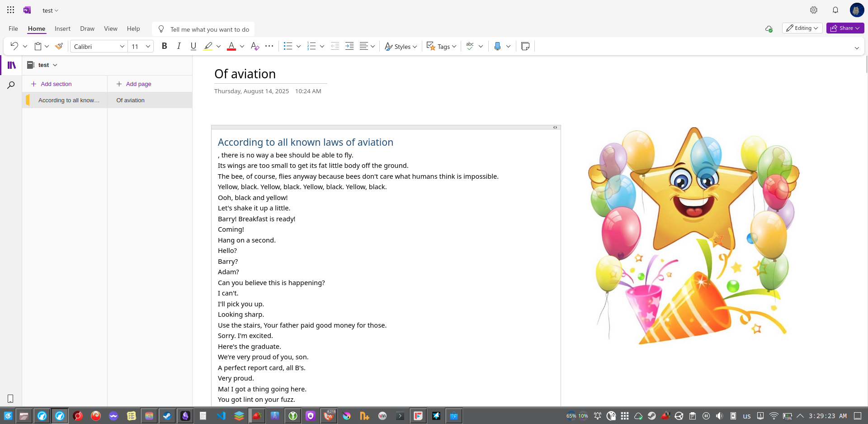
Task: Click the taskbar clock showing 3:29:23 AM
Action: click(x=828, y=416)
